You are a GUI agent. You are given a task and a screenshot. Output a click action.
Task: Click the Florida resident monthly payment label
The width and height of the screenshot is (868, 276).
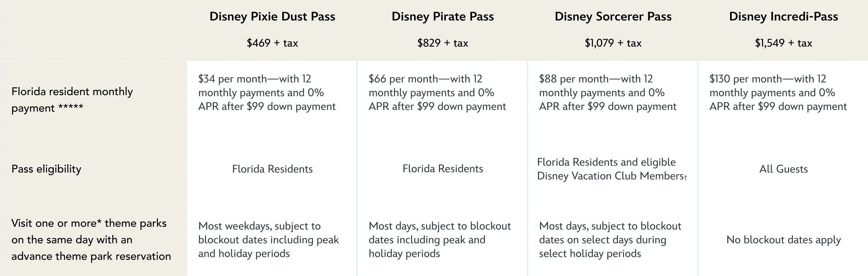pyautogui.click(x=72, y=100)
